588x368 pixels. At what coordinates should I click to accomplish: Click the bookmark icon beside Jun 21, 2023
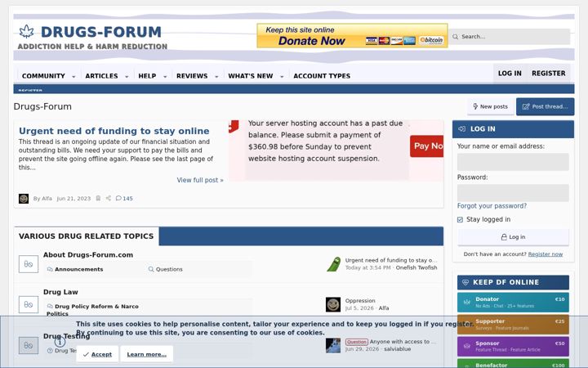pos(98,198)
